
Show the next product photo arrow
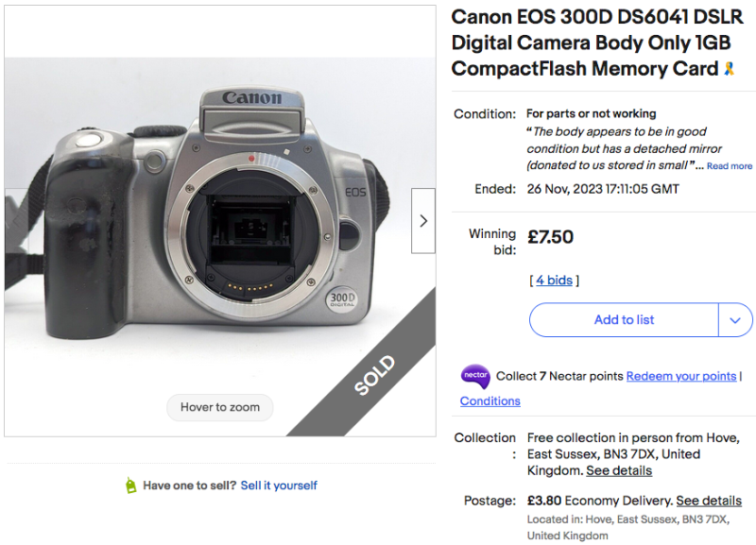coord(423,221)
